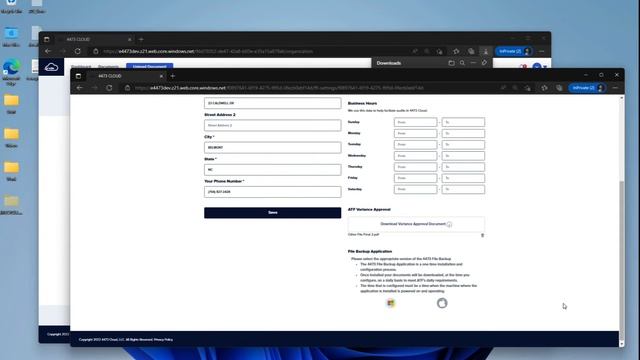Go back in the rear browser window
The image size is (640, 360).
pyautogui.click(x=48, y=51)
